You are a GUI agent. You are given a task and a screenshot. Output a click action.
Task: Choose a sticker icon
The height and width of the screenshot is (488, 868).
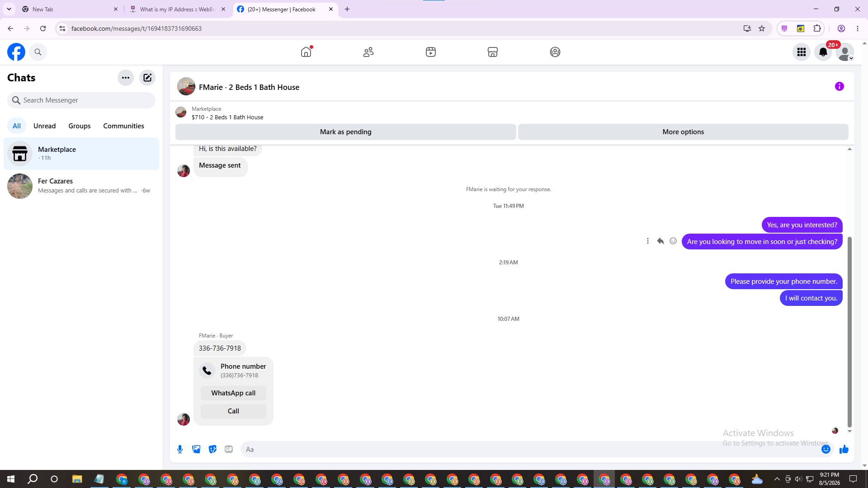pyautogui.click(x=212, y=449)
